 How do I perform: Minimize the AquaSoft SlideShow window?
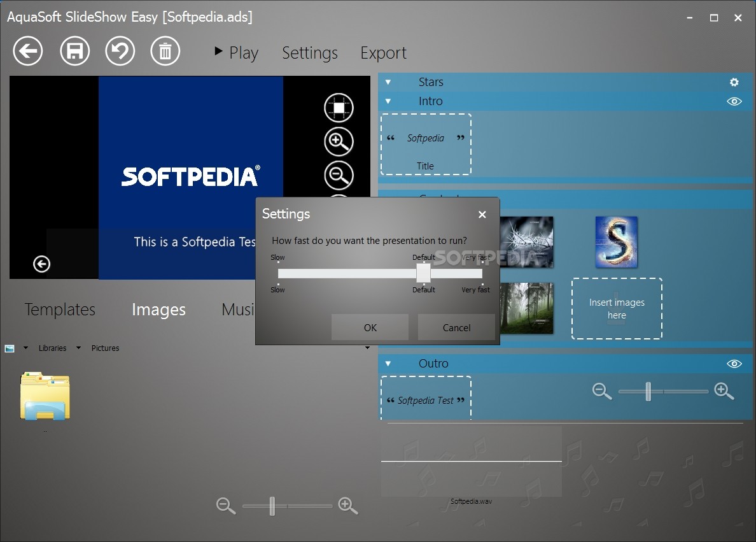pos(689,18)
